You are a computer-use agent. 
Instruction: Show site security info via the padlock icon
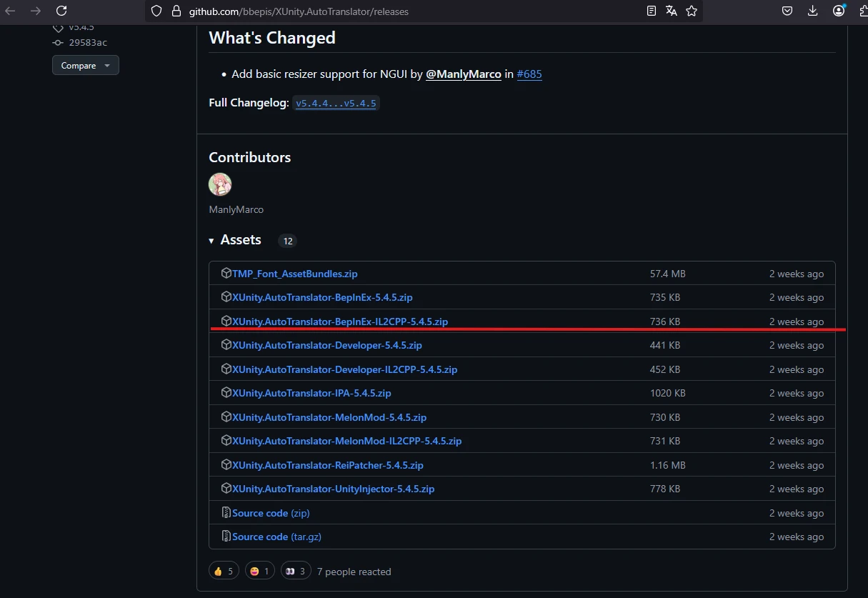point(176,11)
